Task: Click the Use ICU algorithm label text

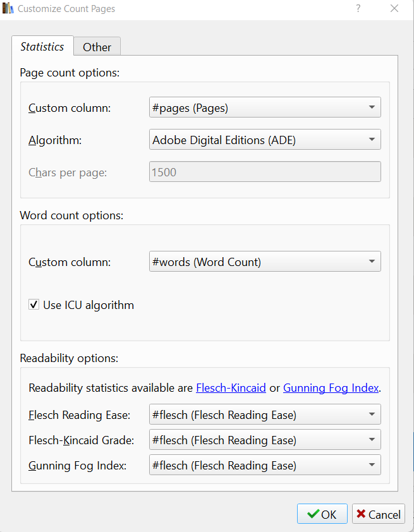Action: point(88,305)
